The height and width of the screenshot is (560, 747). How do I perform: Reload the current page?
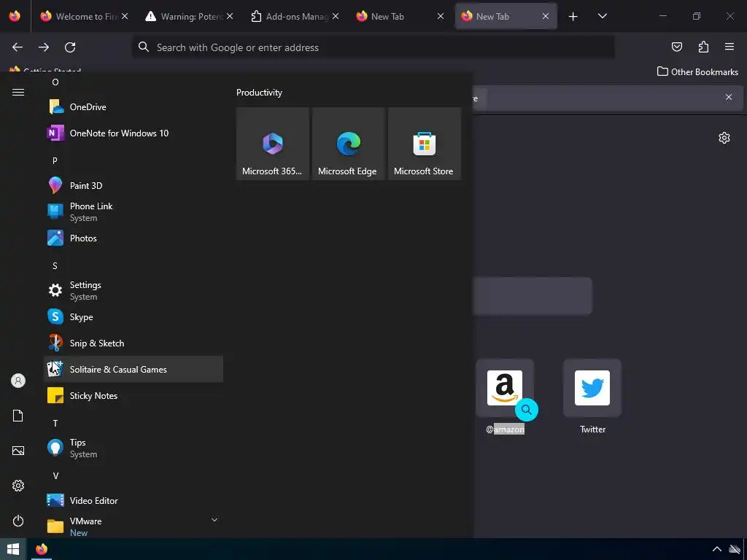(70, 47)
